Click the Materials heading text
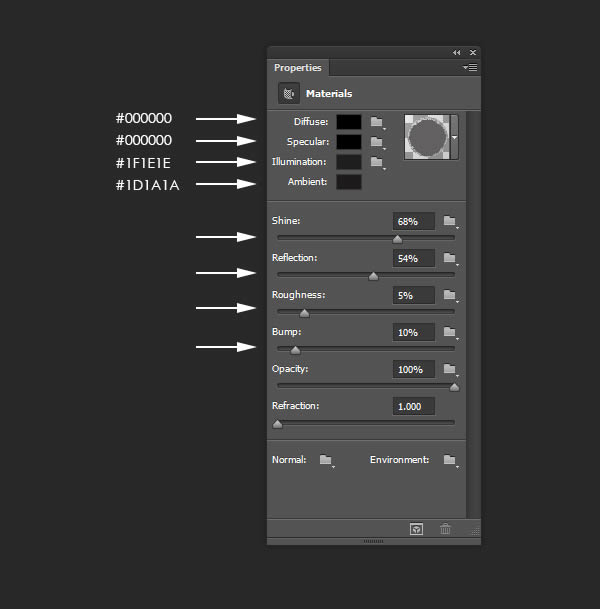600x609 pixels. 329,94
